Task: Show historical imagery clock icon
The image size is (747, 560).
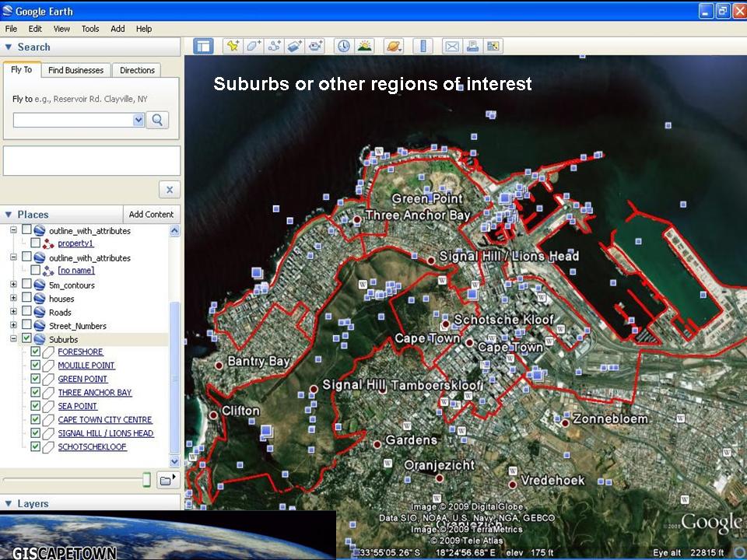Action: pyautogui.click(x=343, y=46)
